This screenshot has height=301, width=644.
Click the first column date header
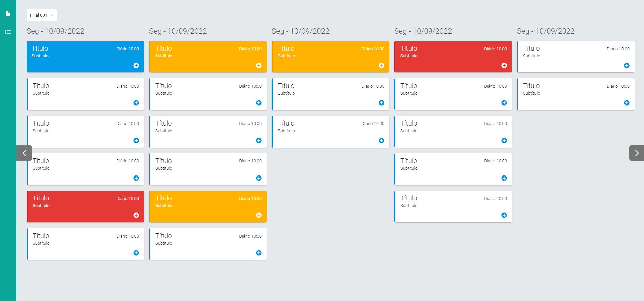click(x=55, y=31)
